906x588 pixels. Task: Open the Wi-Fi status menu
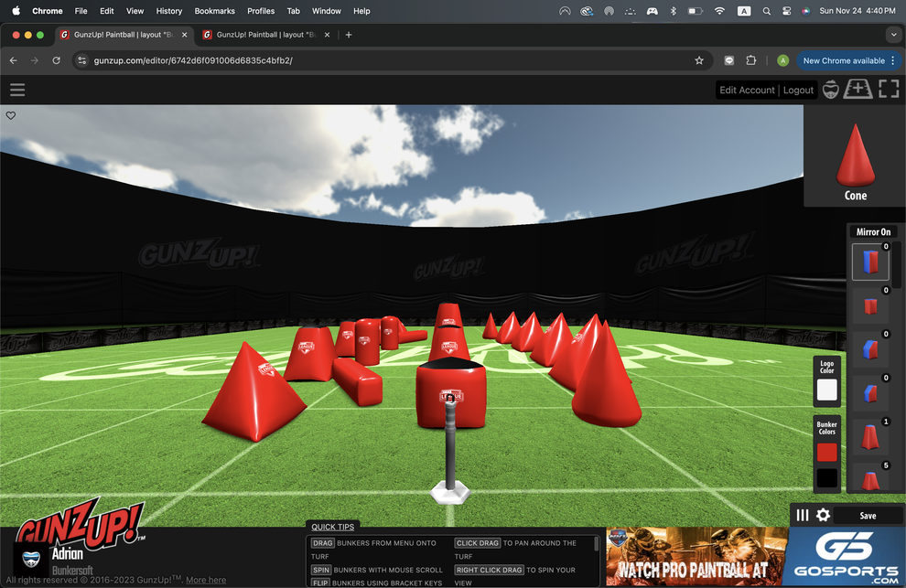[x=719, y=11]
